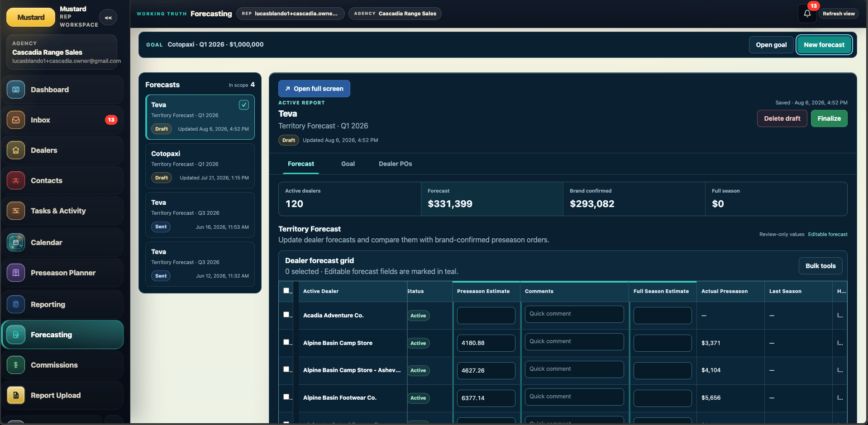Image resolution: width=868 pixels, height=425 pixels.
Task: Click Preseason Estimate field showing 4627.26
Action: [x=486, y=371]
